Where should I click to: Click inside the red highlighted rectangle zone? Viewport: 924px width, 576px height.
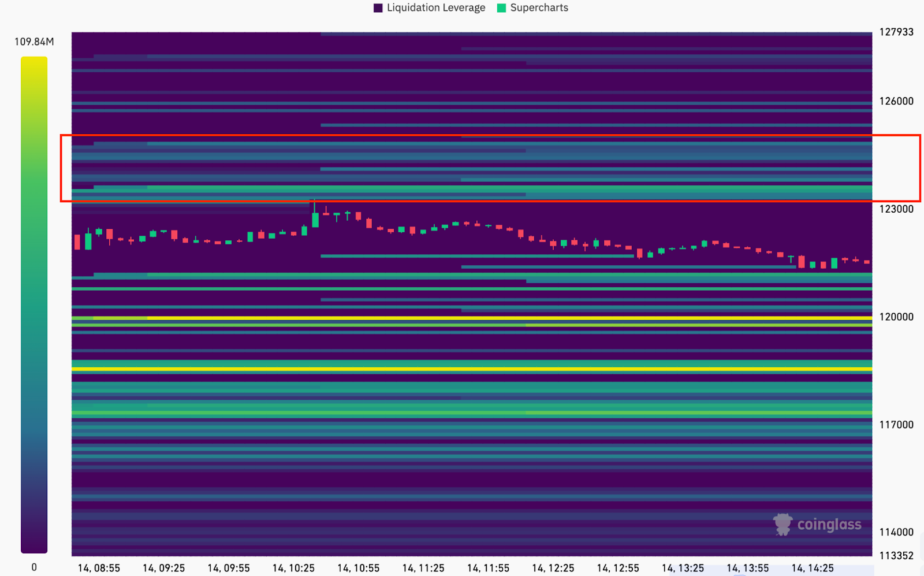[x=490, y=168]
